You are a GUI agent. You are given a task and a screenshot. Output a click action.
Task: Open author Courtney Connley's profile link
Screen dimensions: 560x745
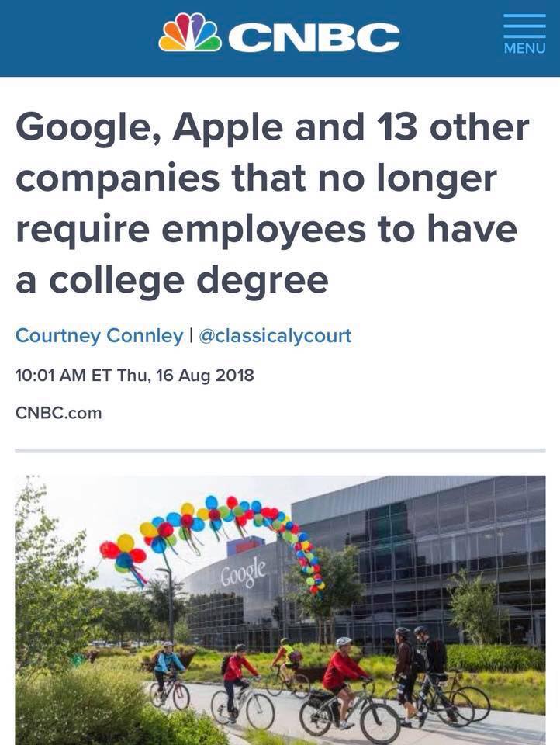(x=99, y=336)
